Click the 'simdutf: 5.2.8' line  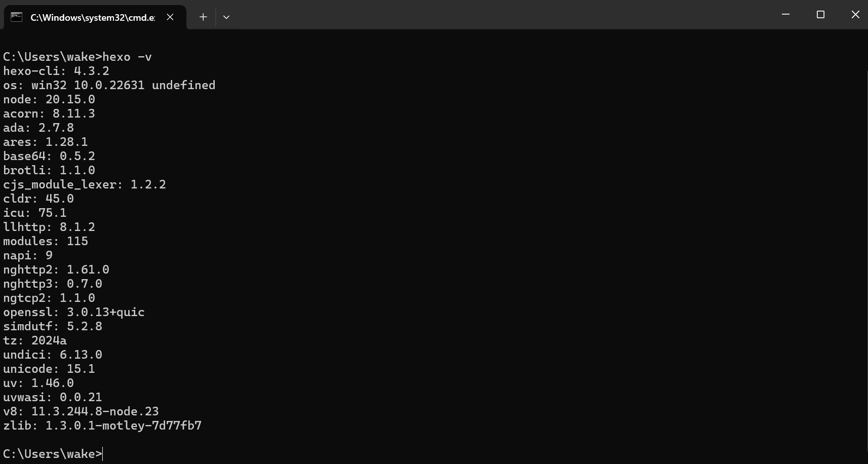pyautogui.click(x=53, y=326)
